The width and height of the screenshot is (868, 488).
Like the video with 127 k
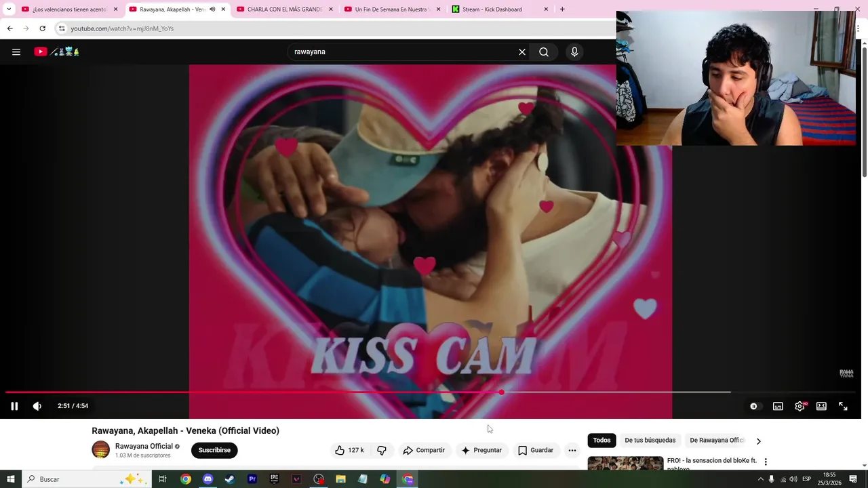coord(349,450)
